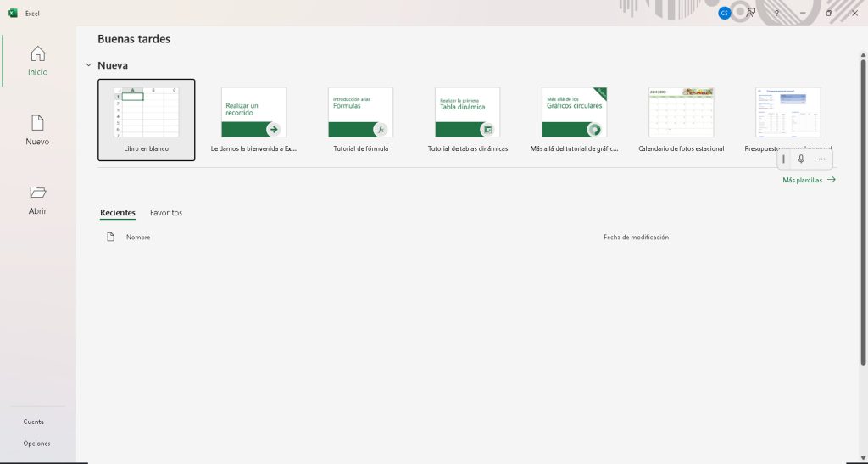The height and width of the screenshot is (464, 868).
Task: Open Cuenta in the sidebar
Action: pyautogui.click(x=34, y=422)
